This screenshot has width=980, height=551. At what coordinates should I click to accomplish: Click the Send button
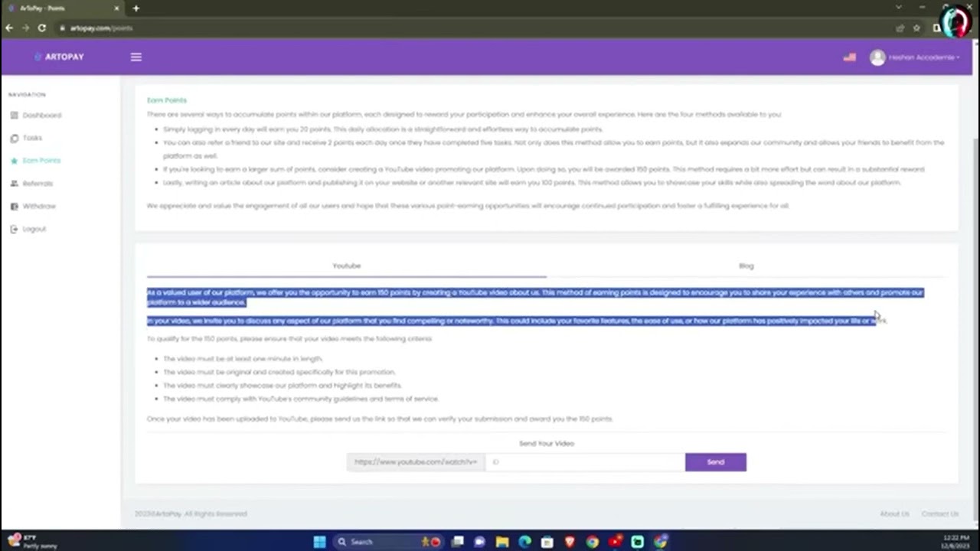click(x=716, y=462)
